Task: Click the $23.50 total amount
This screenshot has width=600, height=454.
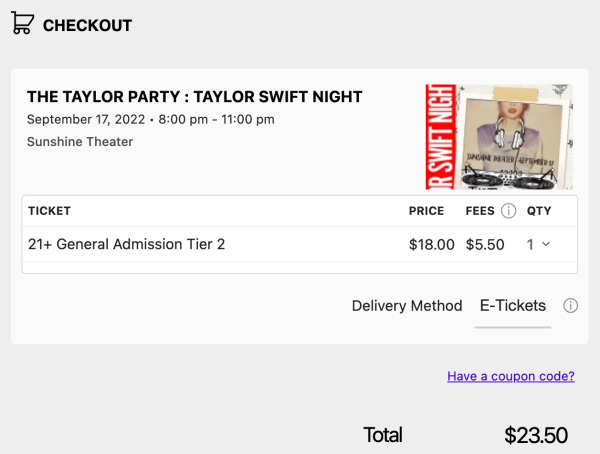Action: 536,435
